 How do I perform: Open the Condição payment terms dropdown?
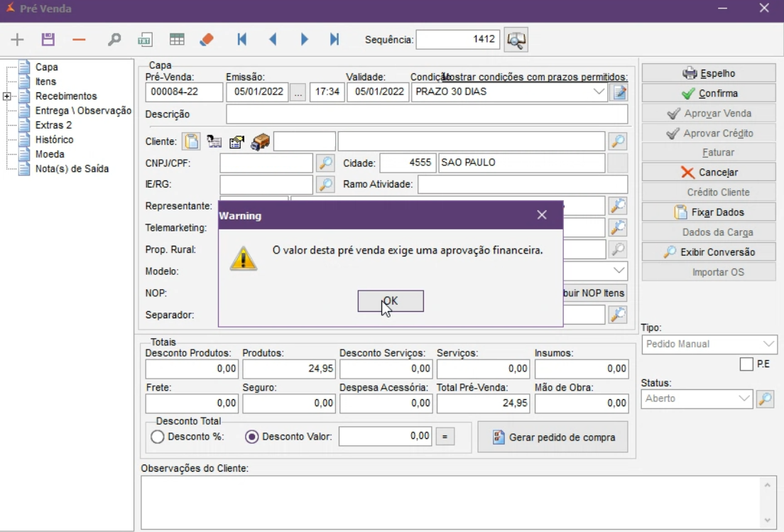click(599, 92)
